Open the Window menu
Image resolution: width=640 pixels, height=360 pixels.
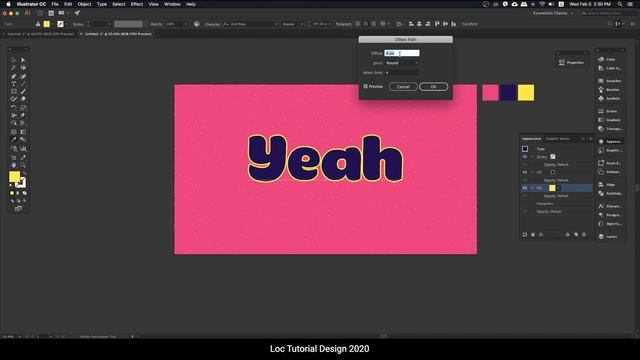pyautogui.click(x=172, y=4)
